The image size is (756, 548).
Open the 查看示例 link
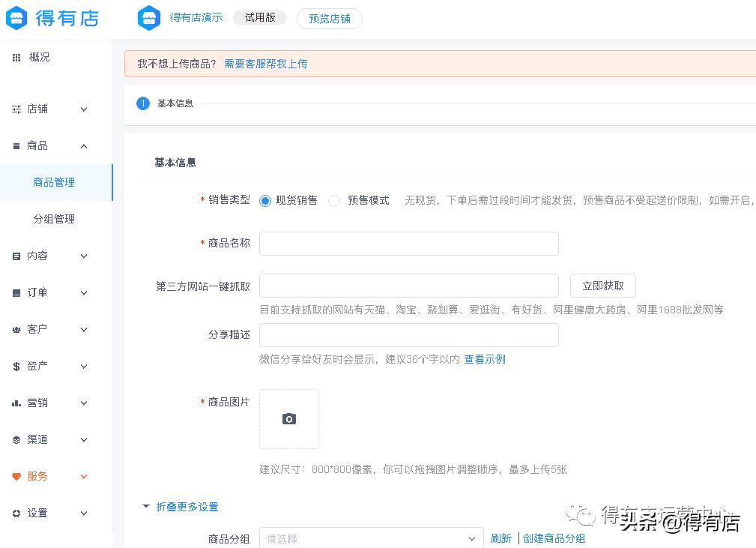(x=484, y=359)
